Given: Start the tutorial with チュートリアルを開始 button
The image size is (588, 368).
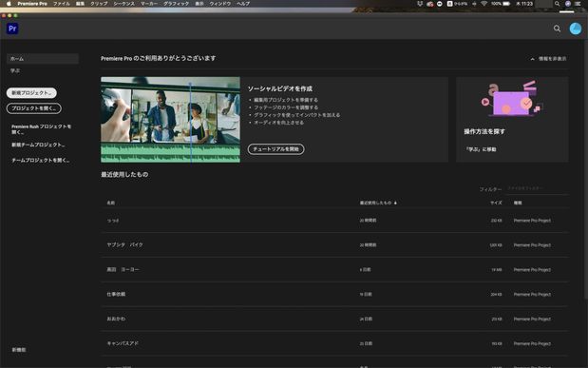Looking at the screenshot, I should tap(275, 149).
